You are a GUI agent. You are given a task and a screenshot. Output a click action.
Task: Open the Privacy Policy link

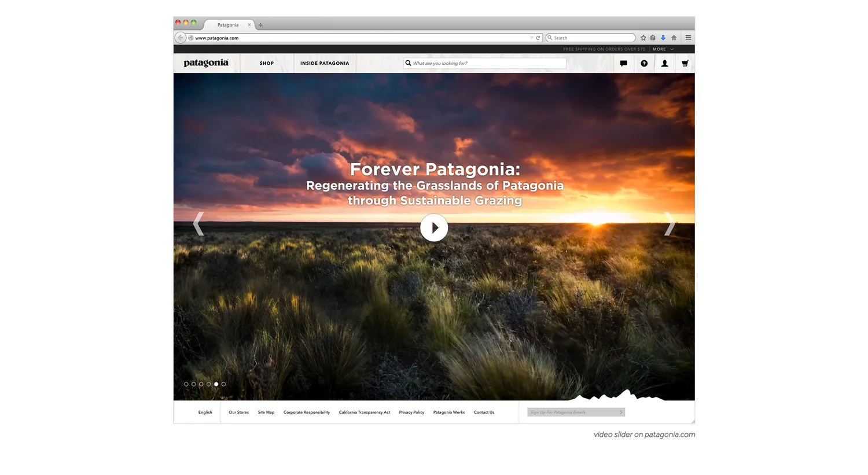coord(411,413)
